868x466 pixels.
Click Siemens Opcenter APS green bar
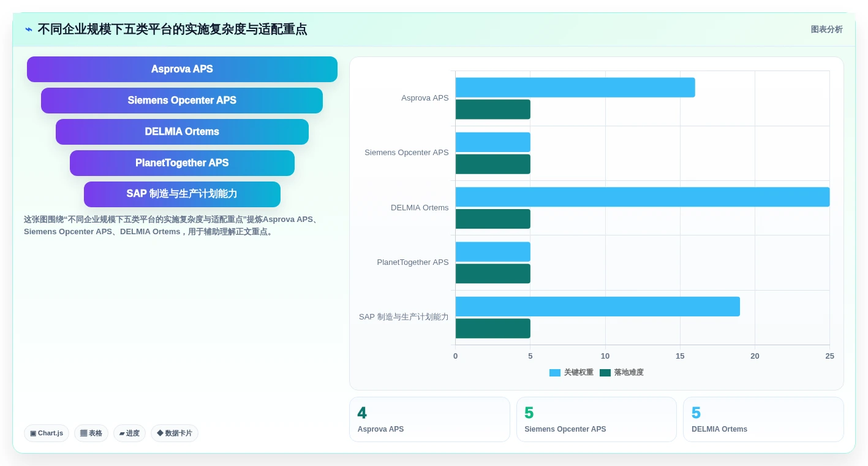[493, 164]
